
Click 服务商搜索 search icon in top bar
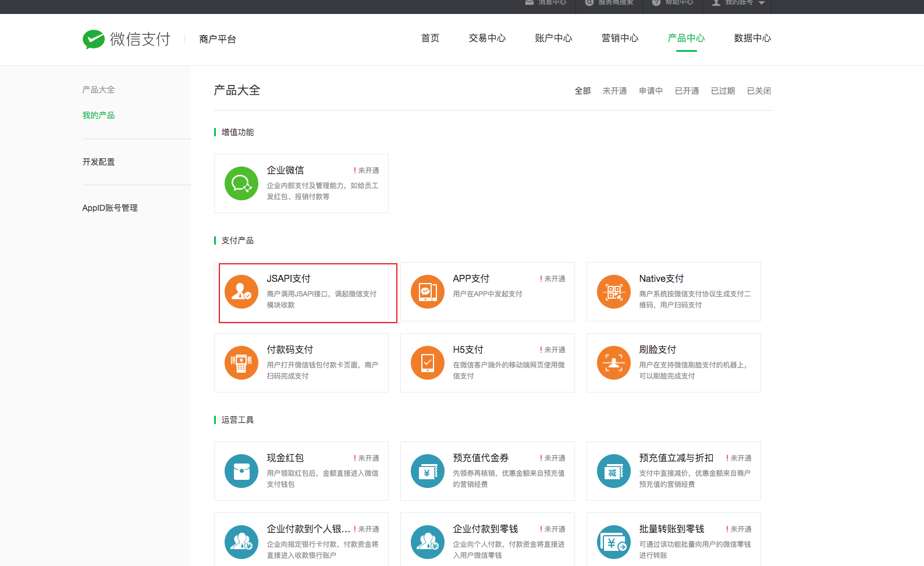(589, 2)
